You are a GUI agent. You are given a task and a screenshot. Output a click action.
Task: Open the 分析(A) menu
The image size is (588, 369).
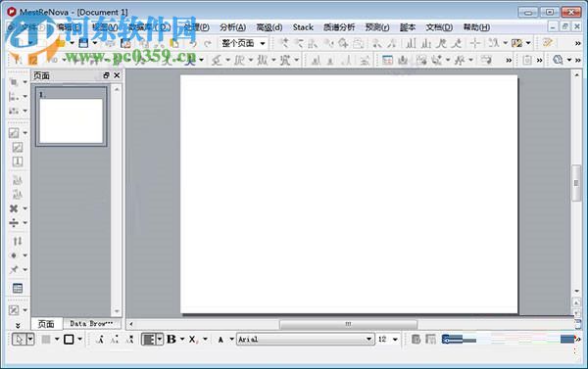[x=232, y=27]
